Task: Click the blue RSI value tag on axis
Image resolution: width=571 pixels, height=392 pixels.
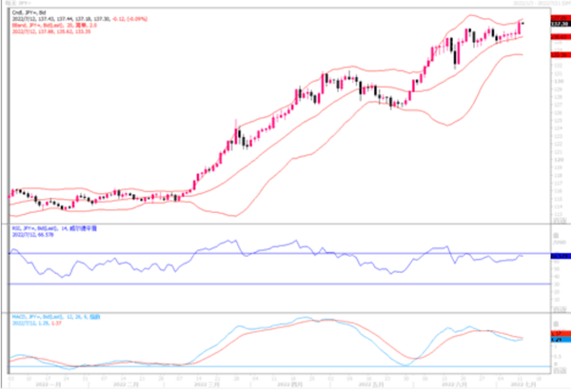Action: 561,256
